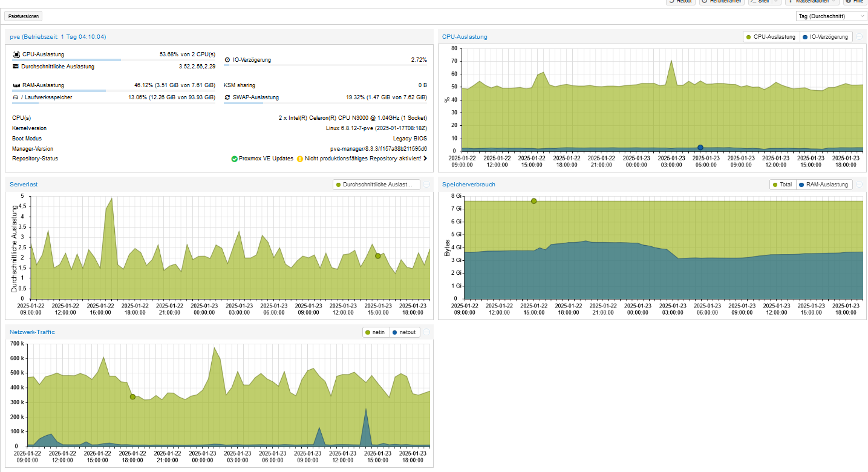Click the Reboot button in the top bar
Screen dimensions: 868x472
[x=680, y=2]
